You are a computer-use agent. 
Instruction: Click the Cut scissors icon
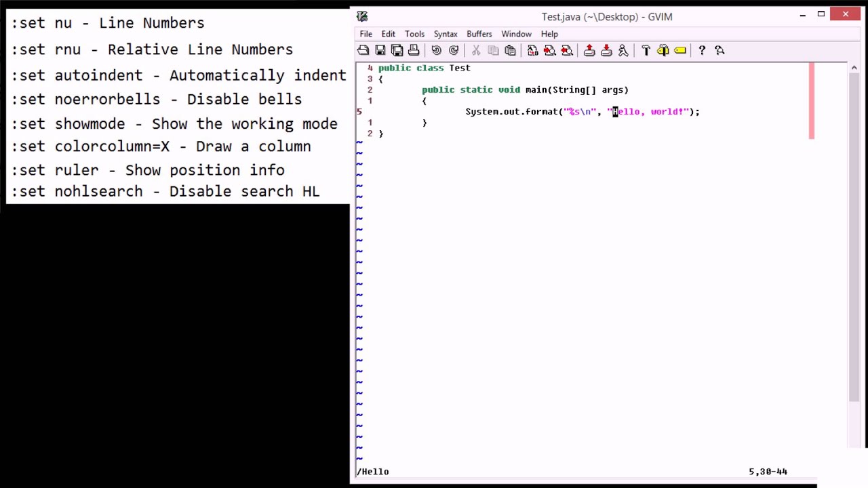pos(476,50)
